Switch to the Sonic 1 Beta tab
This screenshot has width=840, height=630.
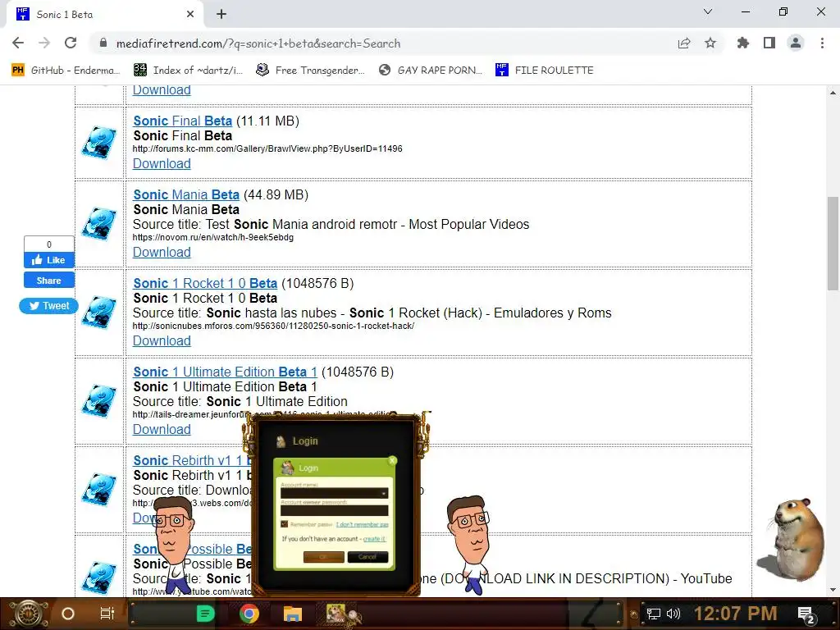pyautogui.click(x=105, y=15)
